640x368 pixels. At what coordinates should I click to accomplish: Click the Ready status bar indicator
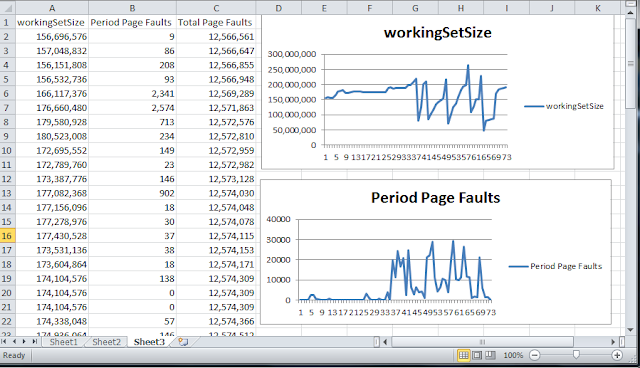pyautogui.click(x=14, y=355)
